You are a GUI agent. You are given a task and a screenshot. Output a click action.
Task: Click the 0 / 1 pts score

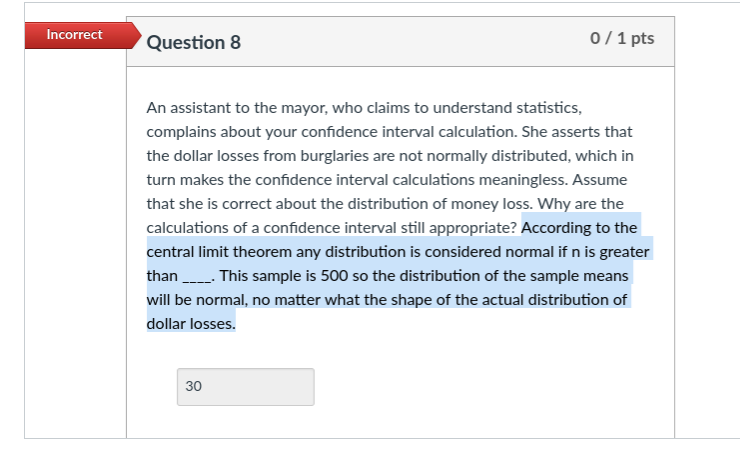622,38
